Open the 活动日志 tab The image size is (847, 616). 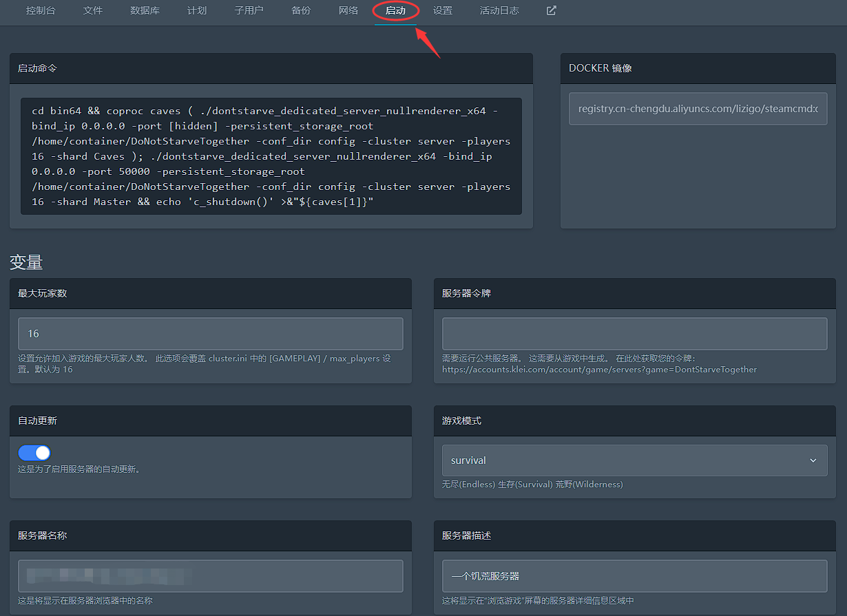[x=499, y=11]
